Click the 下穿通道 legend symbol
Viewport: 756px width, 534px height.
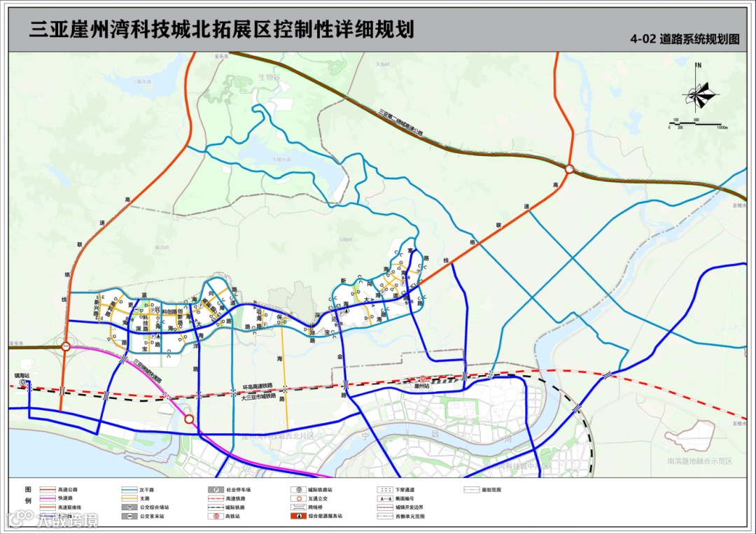(x=384, y=489)
